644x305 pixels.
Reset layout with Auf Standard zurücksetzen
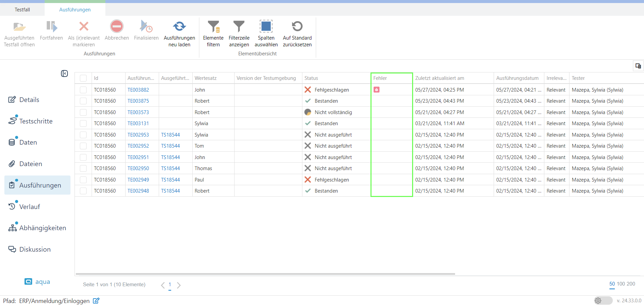point(297,27)
